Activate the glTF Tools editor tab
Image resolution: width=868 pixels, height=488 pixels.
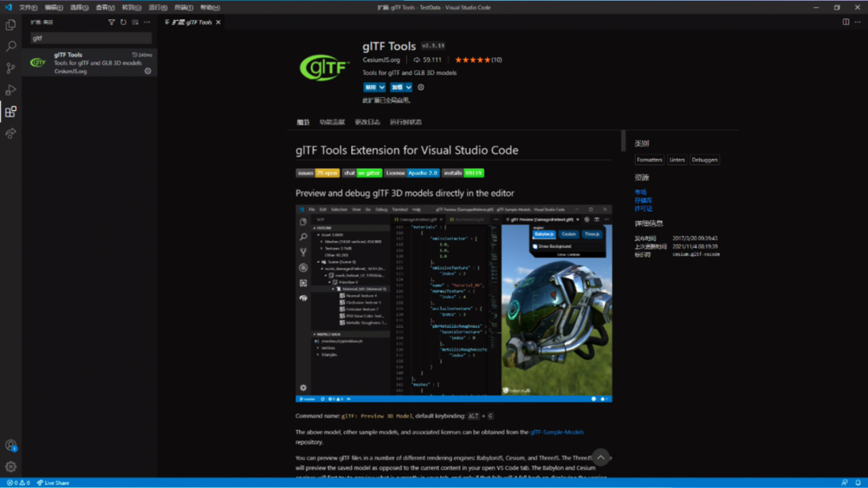[x=191, y=23]
